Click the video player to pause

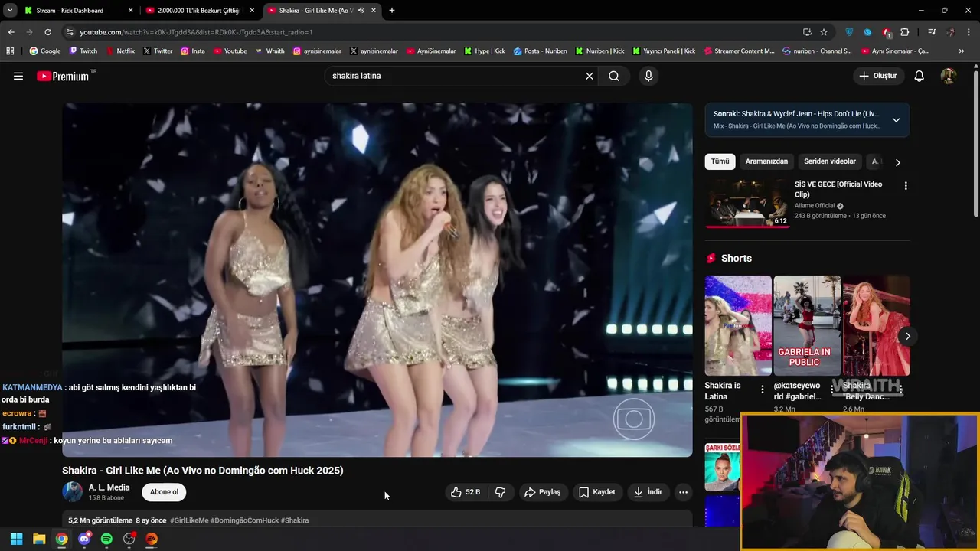[377, 280]
